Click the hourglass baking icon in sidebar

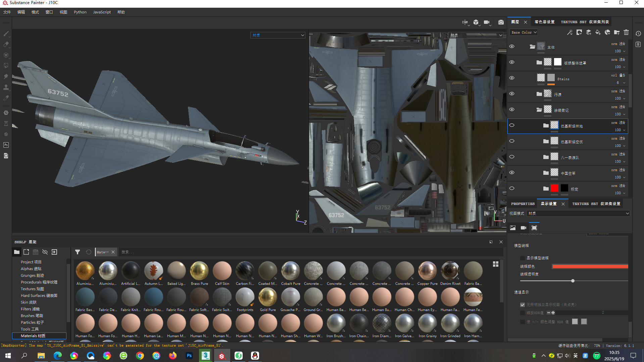coord(6,123)
